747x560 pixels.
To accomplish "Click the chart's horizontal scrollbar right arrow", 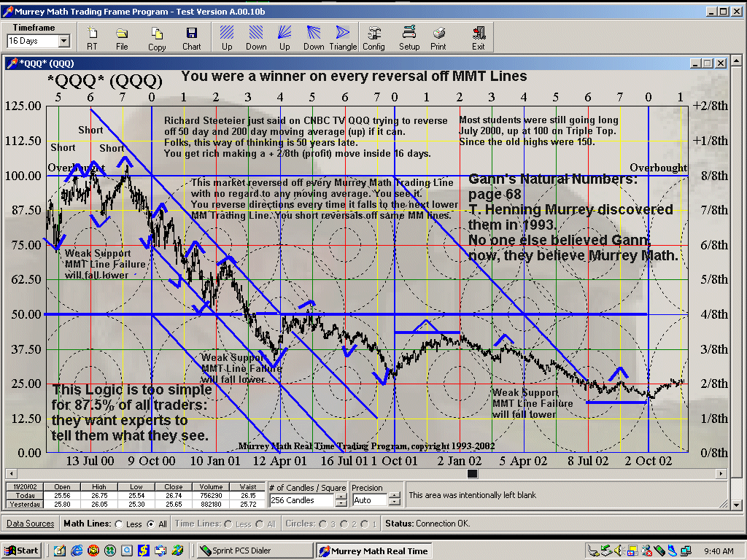I will point(721,473).
